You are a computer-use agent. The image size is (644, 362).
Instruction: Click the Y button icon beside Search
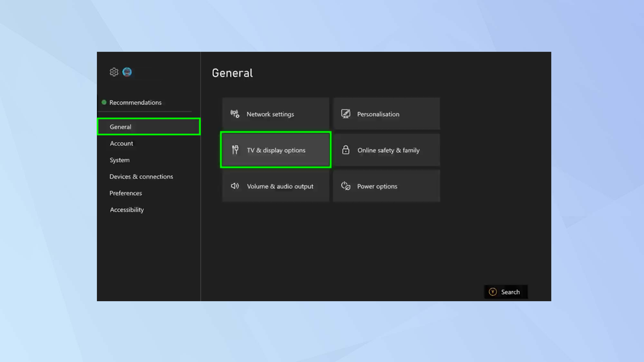(x=492, y=292)
